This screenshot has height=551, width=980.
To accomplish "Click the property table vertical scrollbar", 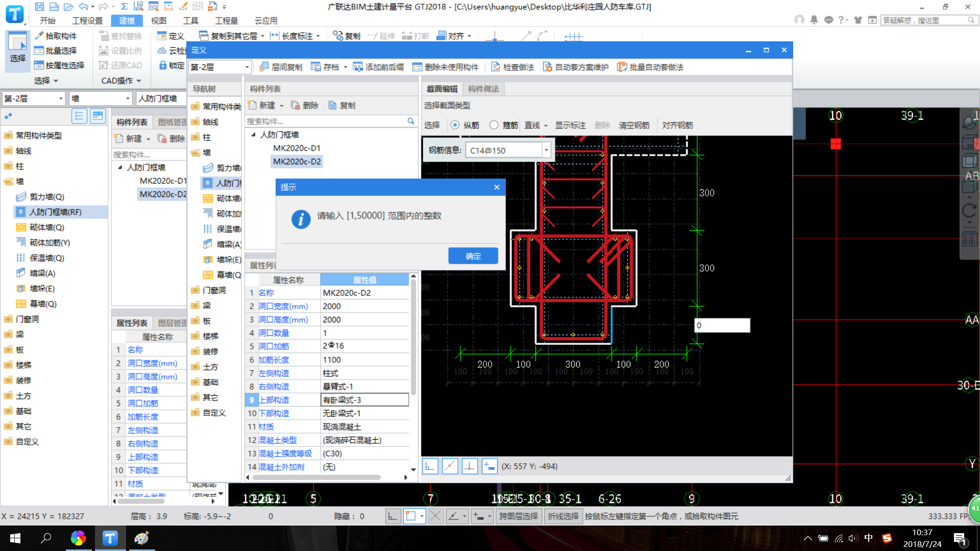I will (x=413, y=337).
